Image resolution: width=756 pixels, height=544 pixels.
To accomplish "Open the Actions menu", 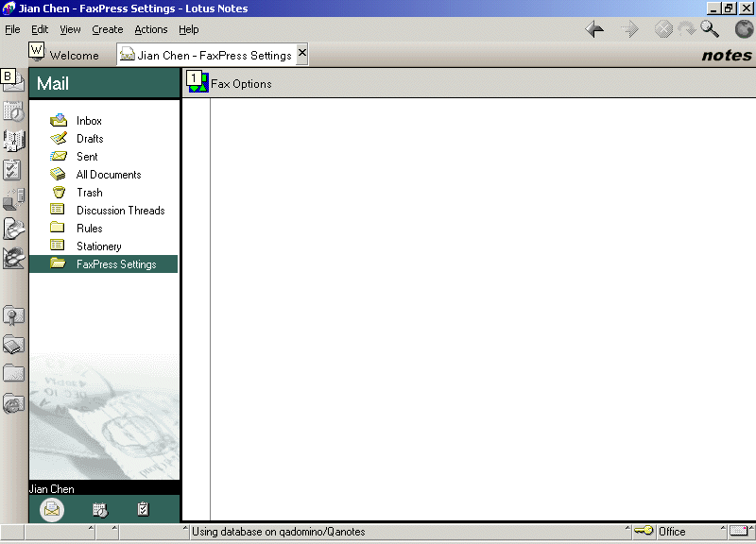I will point(150,29).
